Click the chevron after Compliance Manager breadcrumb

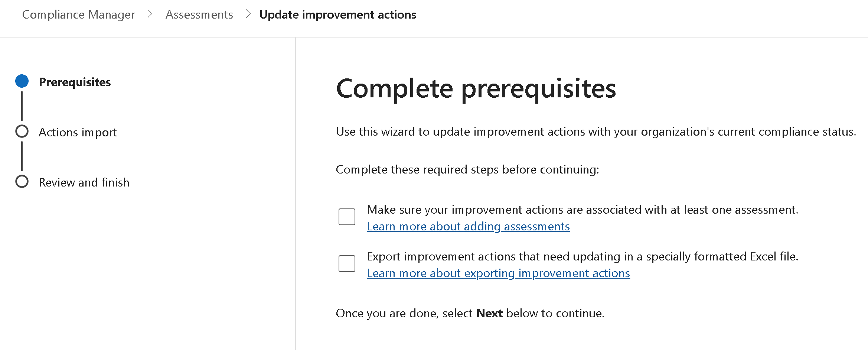coord(150,14)
